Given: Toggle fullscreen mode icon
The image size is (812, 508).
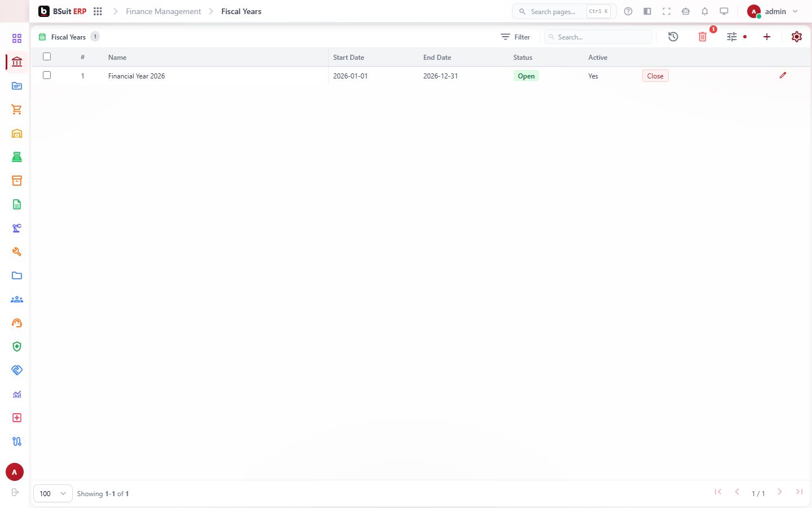Looking at the screenshot, I should (x=667, y=11).
